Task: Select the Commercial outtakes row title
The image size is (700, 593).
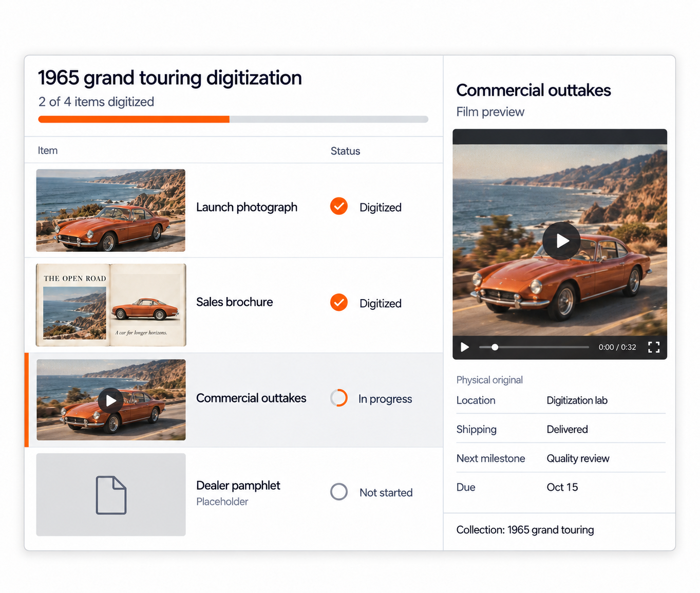Action: pyautogui.click(x=251, y=398)
